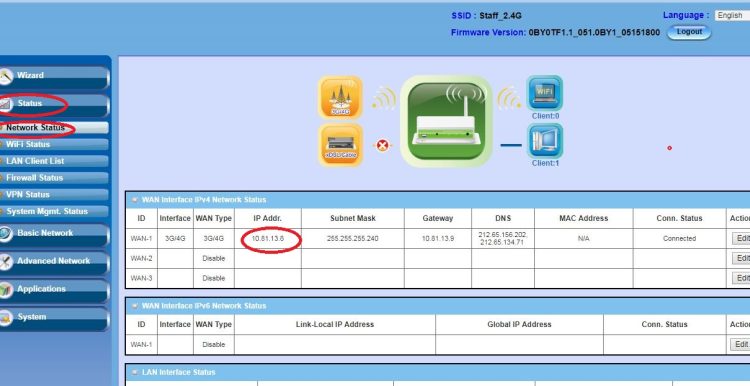Viewport: 750px width, 386px height.
Task: Log out with the Logout button
Action: pyautogui.click(x=689, y=32)
